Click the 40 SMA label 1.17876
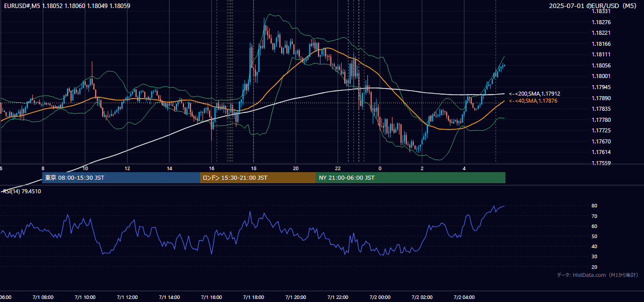The width and height of the screenshot is (644, 302). (x=533, y=101)
